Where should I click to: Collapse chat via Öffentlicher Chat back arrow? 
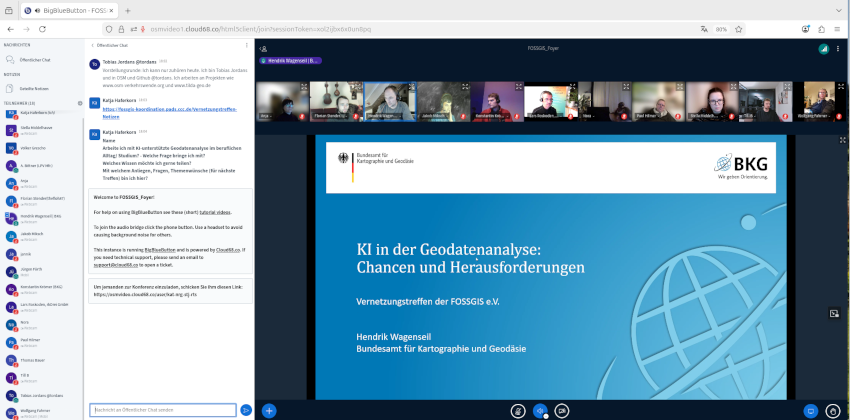(92, 45)
